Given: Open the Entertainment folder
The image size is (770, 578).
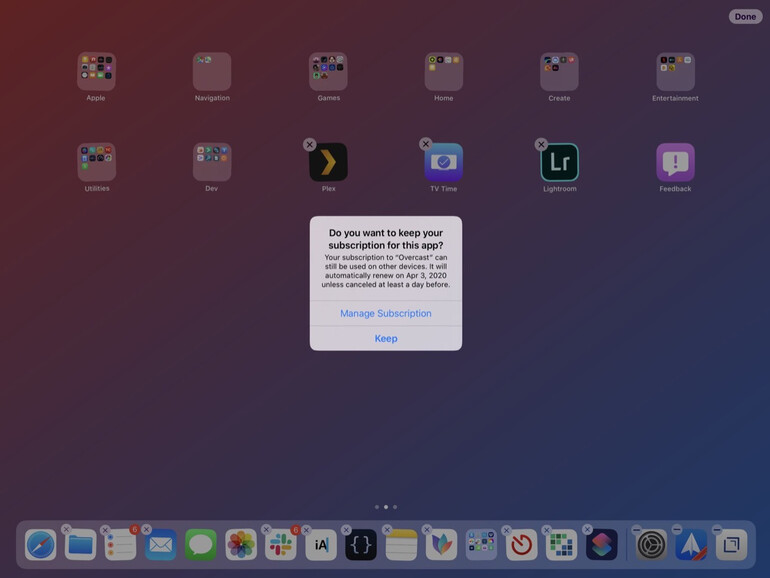Looking at the screenshot, I should pyautogui.click(x=675, y=72).
